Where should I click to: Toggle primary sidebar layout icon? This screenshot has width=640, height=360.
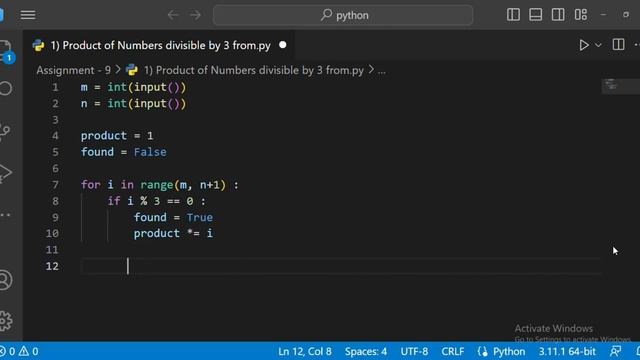pos(513,15)
